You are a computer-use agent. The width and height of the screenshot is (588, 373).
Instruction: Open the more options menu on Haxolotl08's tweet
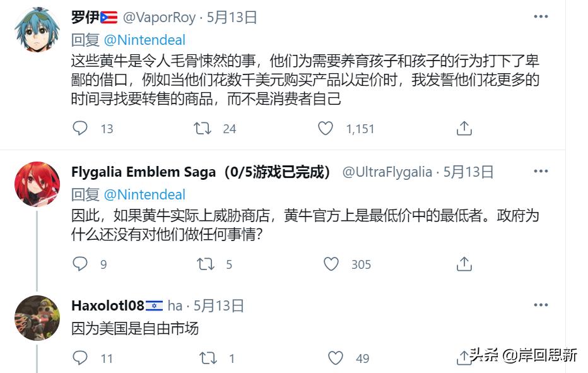[x=541, y=304]
